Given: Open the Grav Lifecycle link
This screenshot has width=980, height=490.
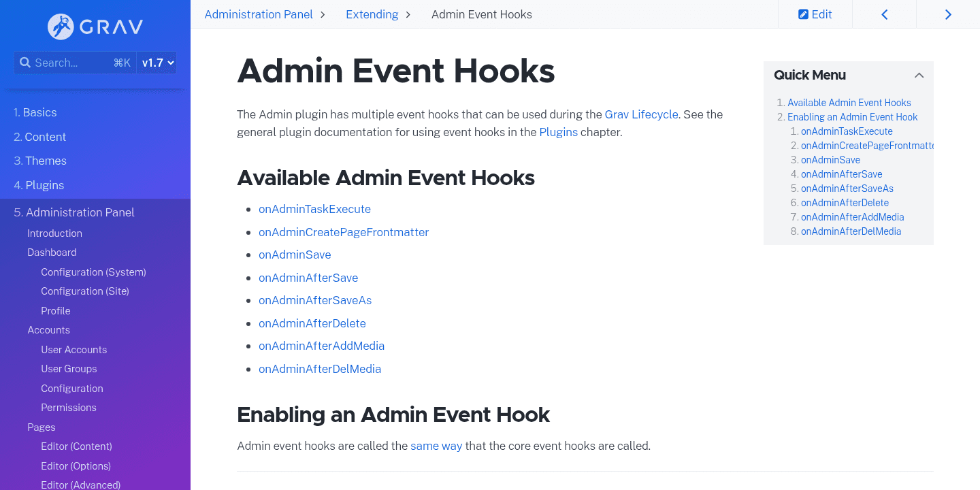Looking at the screenshot, I should click(641, 114).
